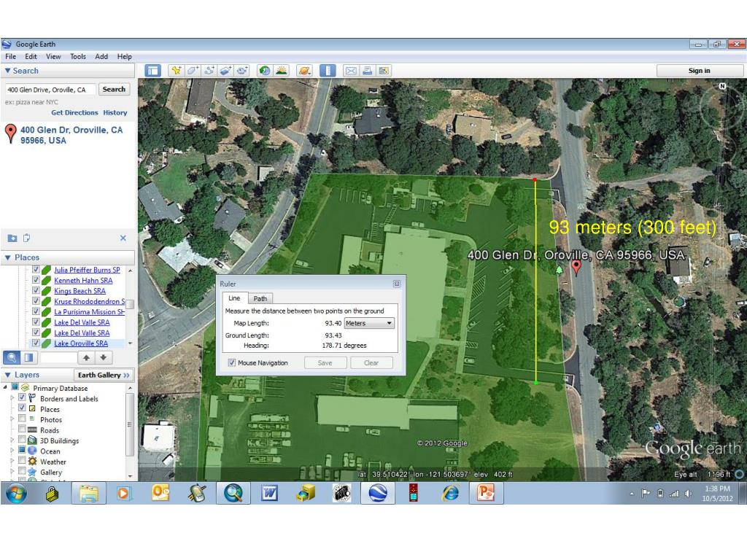This screenshot has width=747, height=560.
Task: Add an image overlay from the toolbar
Action: pyautogui.click(x=225, y=71)
